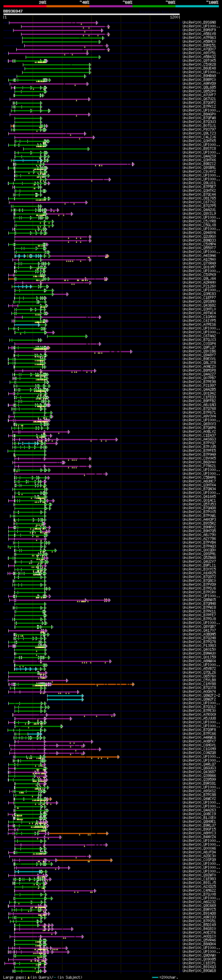Click the UniRef100_B8AGP0 label
Screen dimensions: 222x980
(199, 114)
